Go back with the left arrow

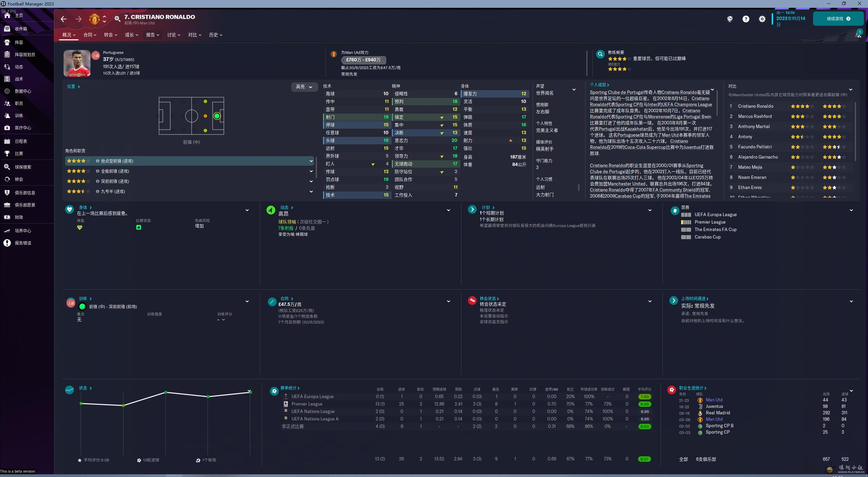[63, 19]
